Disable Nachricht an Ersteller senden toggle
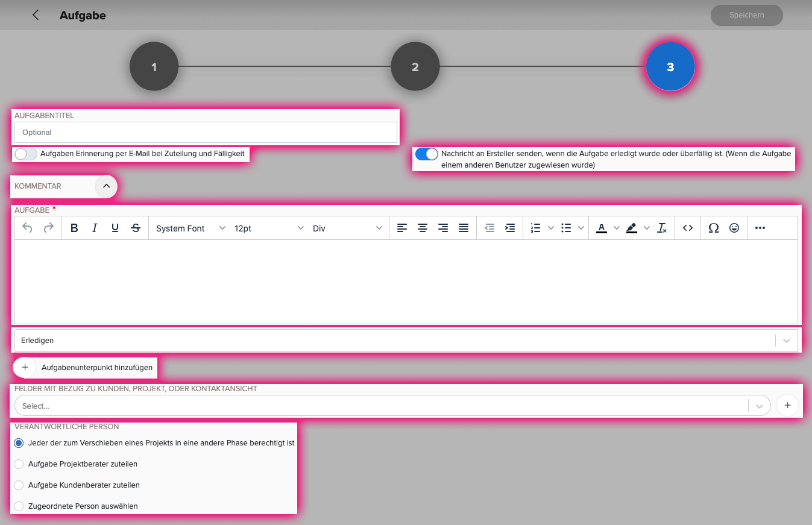Viewport: 812px width, 525px height. click(x=427, y=154)
